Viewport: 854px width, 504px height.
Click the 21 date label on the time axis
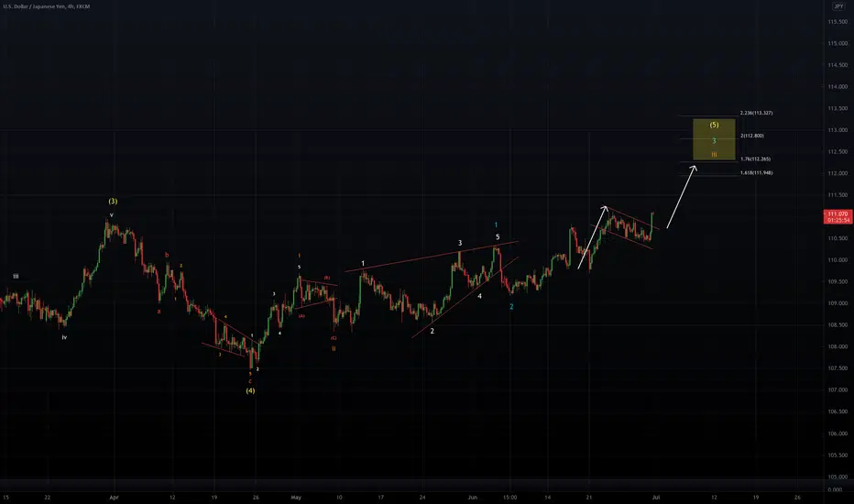coord(589,498)
